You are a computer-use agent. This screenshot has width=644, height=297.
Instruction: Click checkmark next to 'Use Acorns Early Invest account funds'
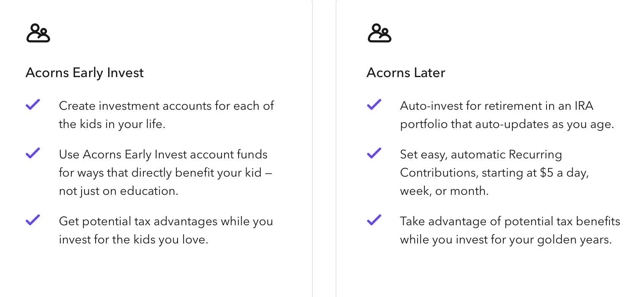33,153
